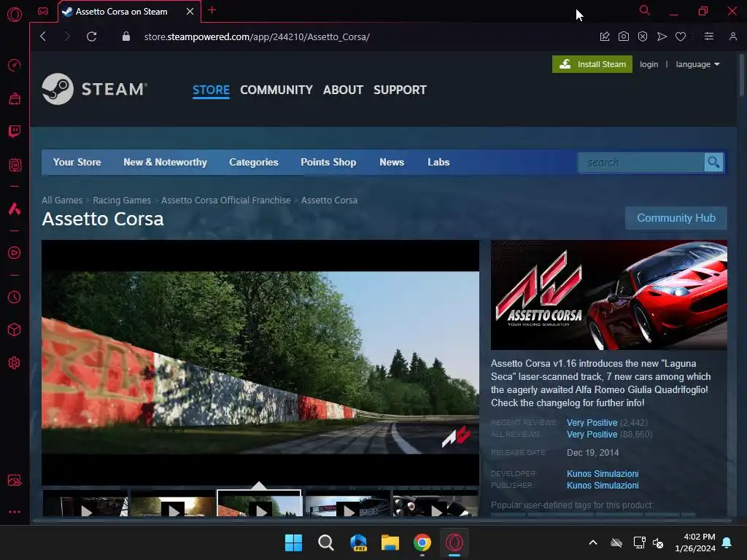Open the three-dots sidebar setup
This screenshot has width=747, height=560.
pyautogui.click(x=15, y=512)
